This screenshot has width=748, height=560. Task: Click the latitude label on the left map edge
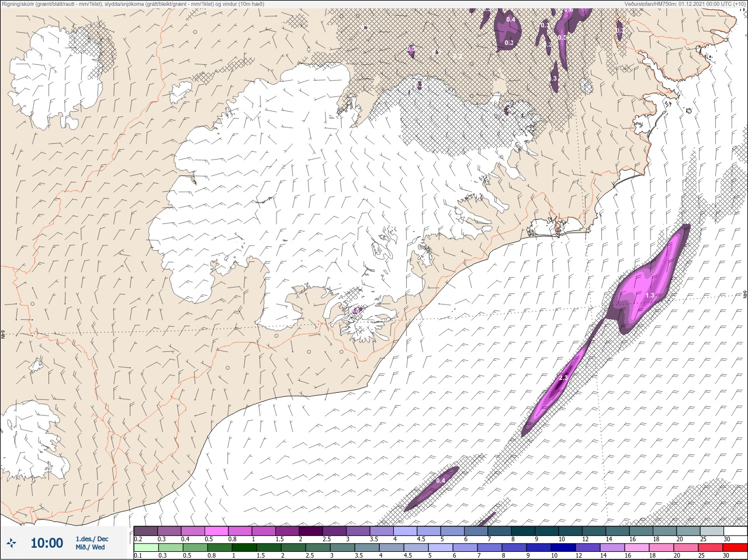coord(3,336)
